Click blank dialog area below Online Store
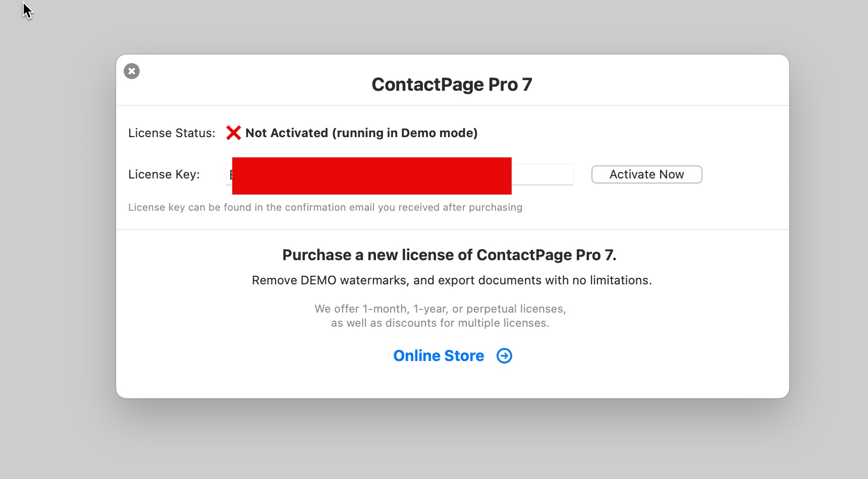Viewport: 868px width, 479px height. coord(452,383)
